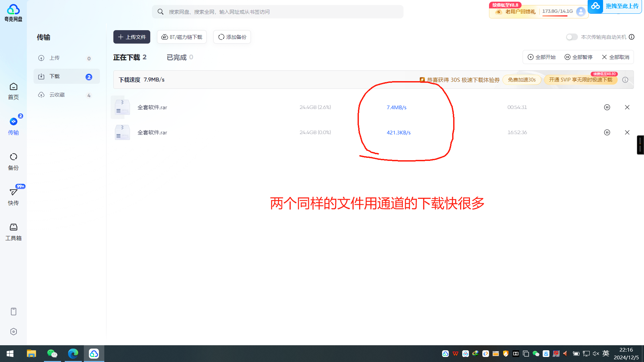Screen dimensions: 644x362
Task: Switch to the 已完成 tab
Action: (180, 57)
